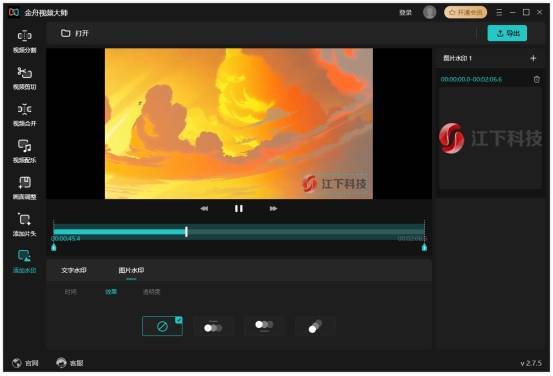This screenshot has width=553, height=376.
Task: Select the second horizontal fade effect option
Action: coord(213,327)
